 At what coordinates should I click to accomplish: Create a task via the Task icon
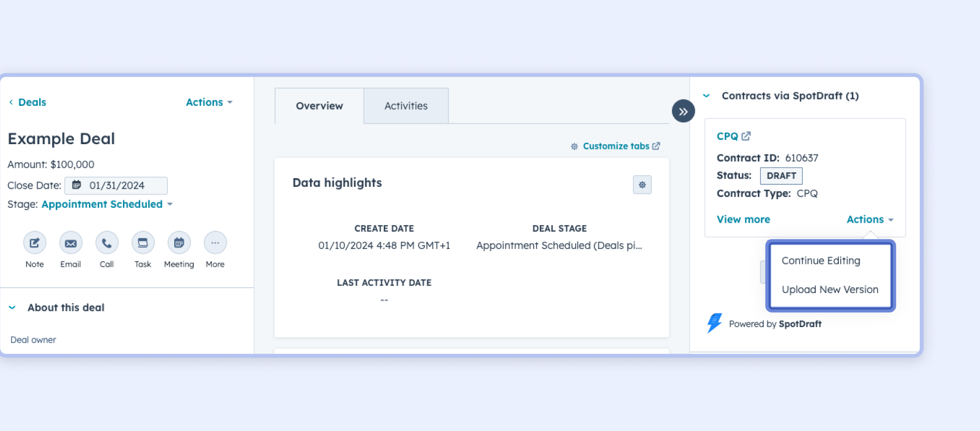(142, 243)
